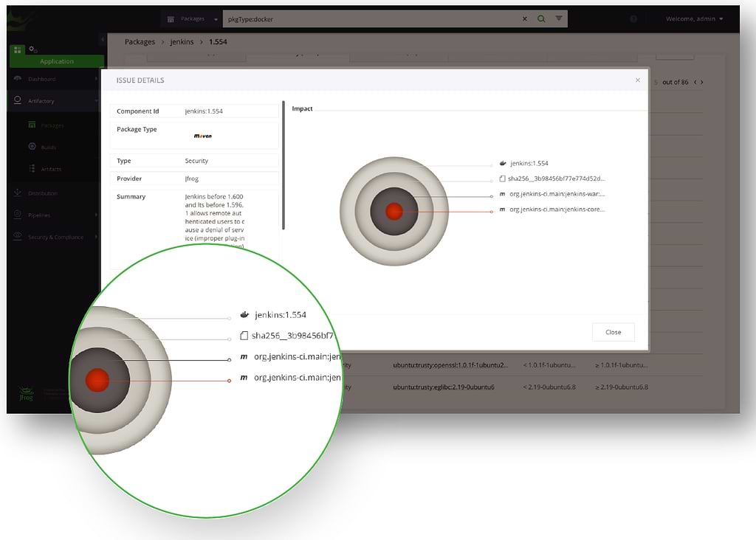Click the JFrog logo at sidebar bottom
756x540 pixels.
click(x=26, y=393)
